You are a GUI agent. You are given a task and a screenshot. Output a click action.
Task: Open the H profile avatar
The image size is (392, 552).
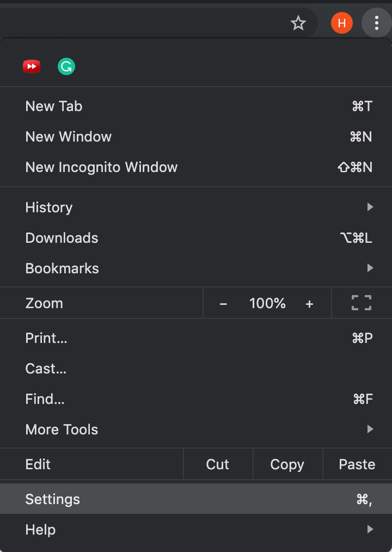[x=341, y=23]
